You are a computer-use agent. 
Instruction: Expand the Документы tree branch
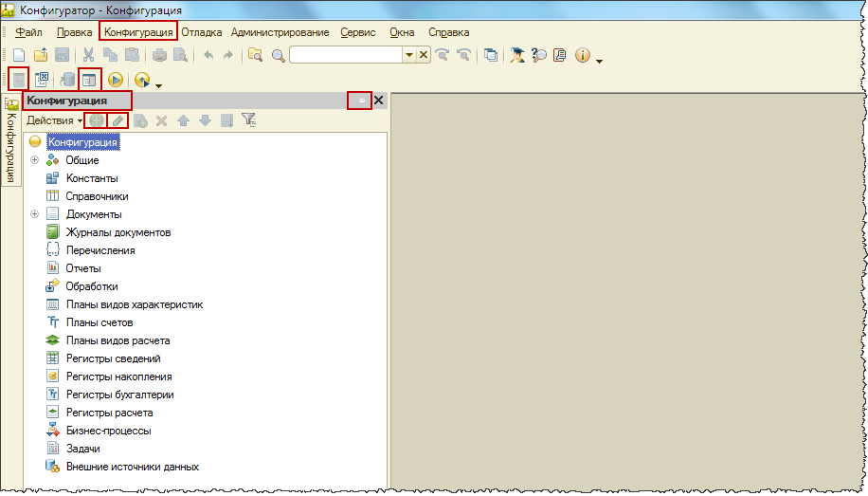click(x=34, y=214)
